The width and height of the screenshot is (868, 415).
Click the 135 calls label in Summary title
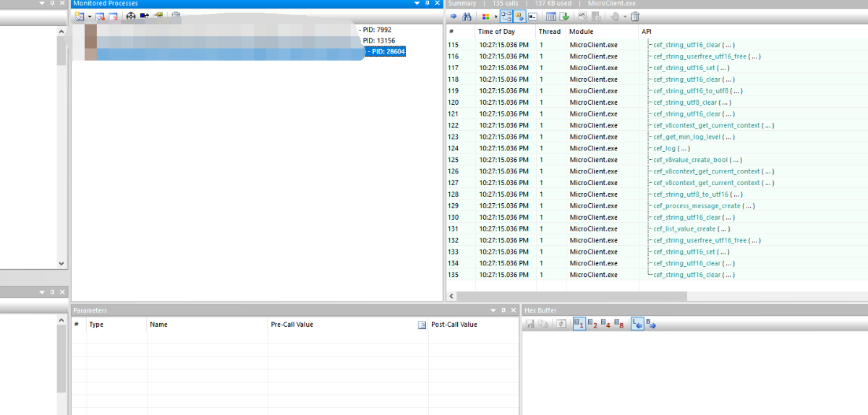coord(506,4)
